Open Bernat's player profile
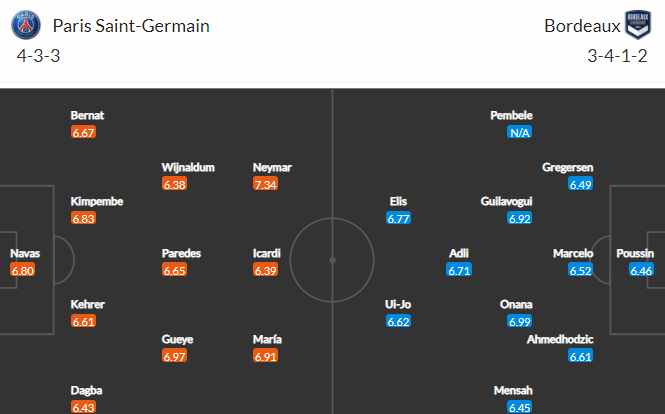 87,115
